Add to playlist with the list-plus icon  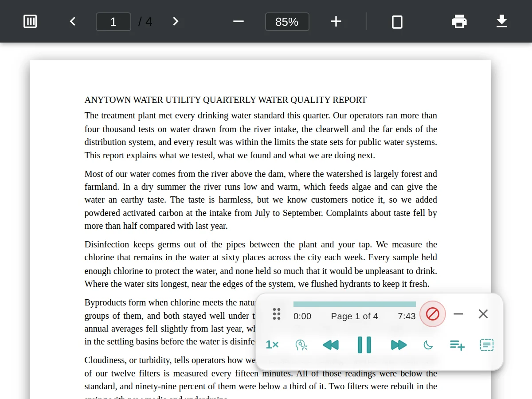click(x=457, y=345)
